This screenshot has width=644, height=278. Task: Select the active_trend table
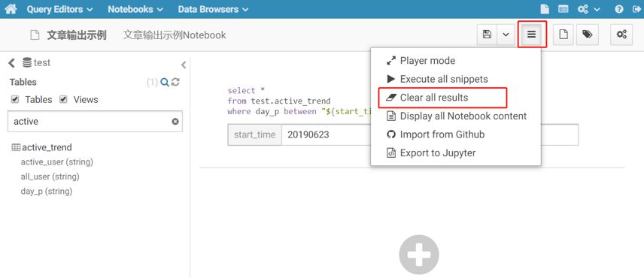[x=47, y=147]
